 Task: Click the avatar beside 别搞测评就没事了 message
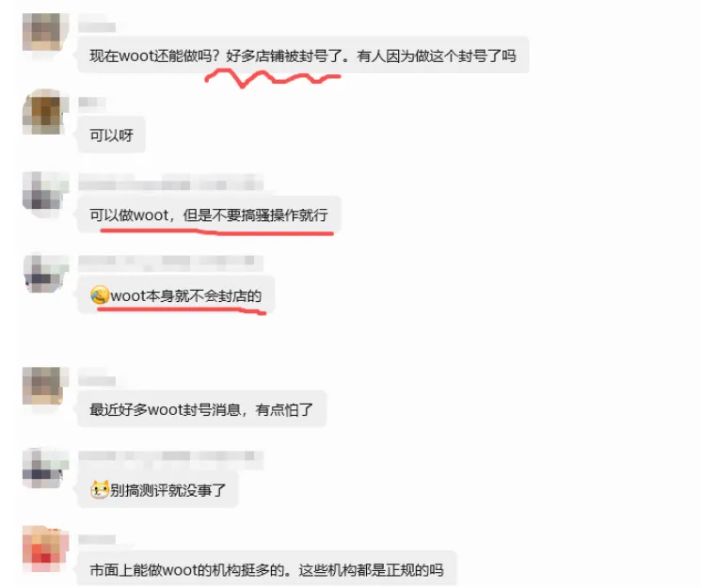[x=45, y=469]
